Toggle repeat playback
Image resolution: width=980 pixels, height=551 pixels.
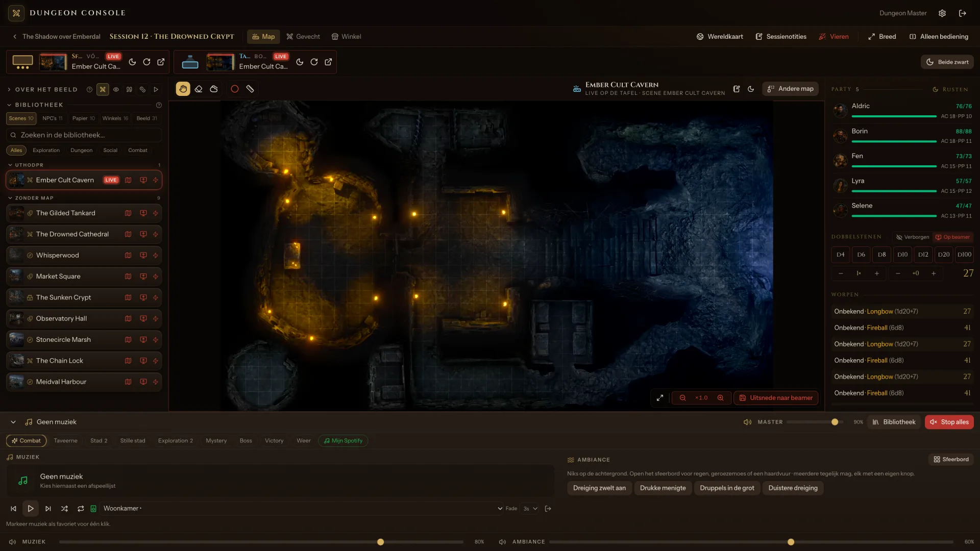click(x=81, y=509)
